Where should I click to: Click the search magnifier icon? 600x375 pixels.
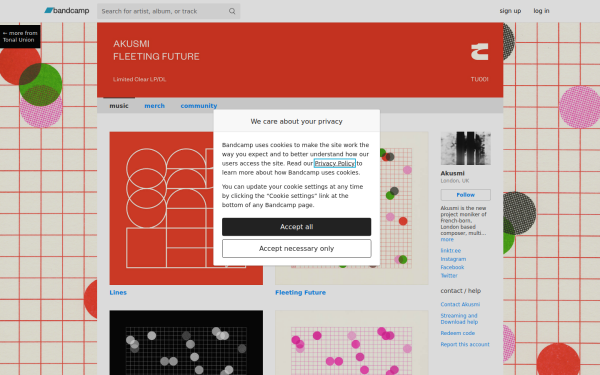[232, 11]
